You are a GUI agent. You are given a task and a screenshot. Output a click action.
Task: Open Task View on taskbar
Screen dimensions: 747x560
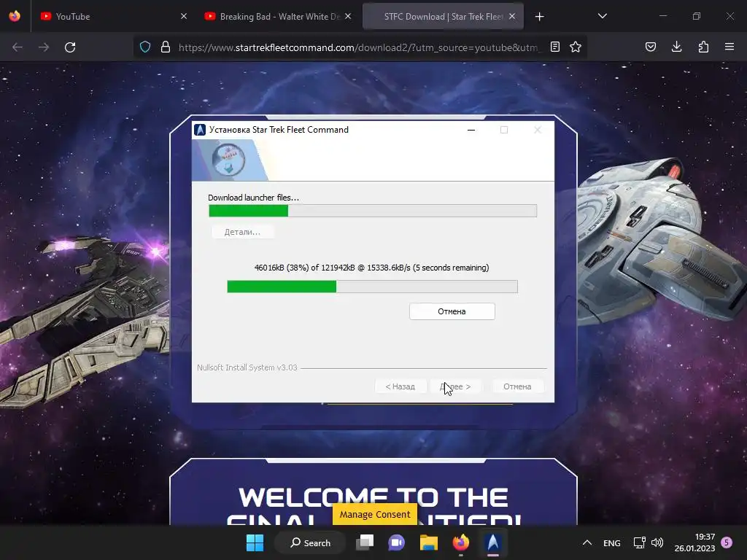tap(365, 542)
